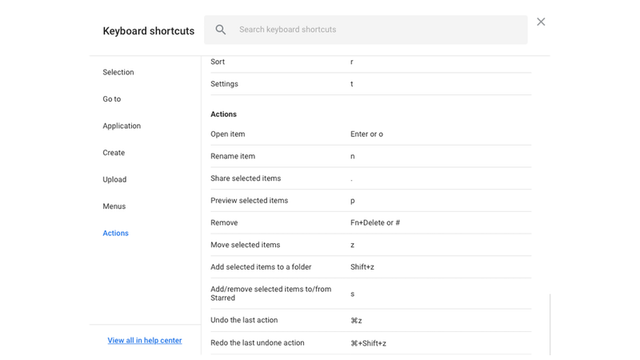This screenshot has width=640, height=360.
Task: Click the 'Shift+z' shortcut text
Action: [x=362, y=267]
